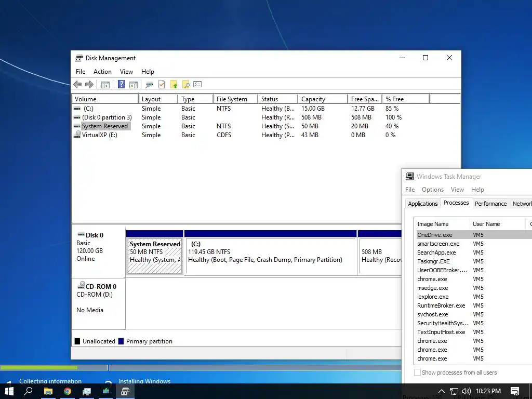Open the notification Action Center icon

click(x=515, y=391)
